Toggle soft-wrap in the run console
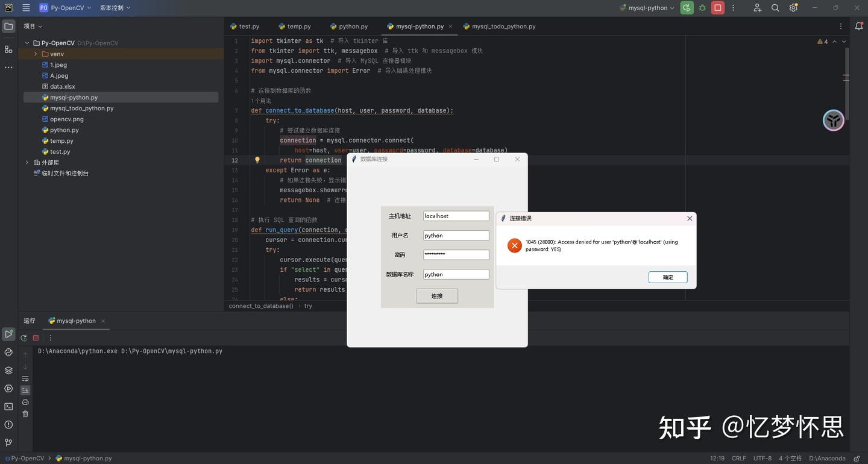 pyautogui.click(x=25, y=379)
